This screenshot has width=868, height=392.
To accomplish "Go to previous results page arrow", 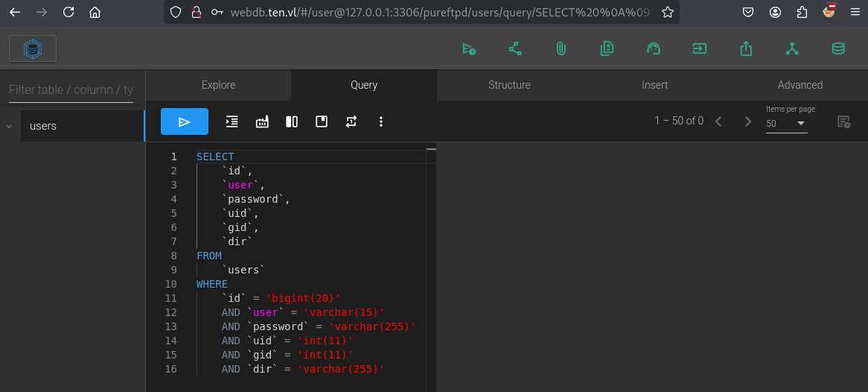I will point(718,121).
